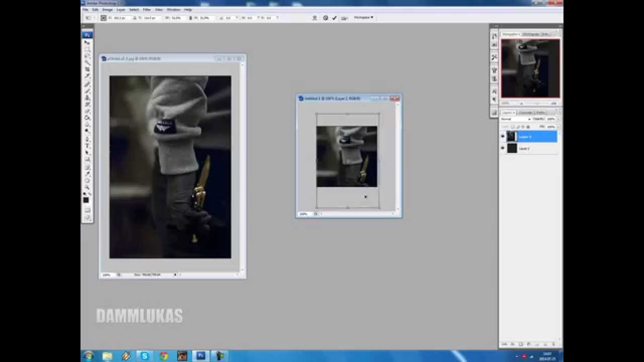
Task: Click the Windows Start button
Action: (x=89, y=356)
